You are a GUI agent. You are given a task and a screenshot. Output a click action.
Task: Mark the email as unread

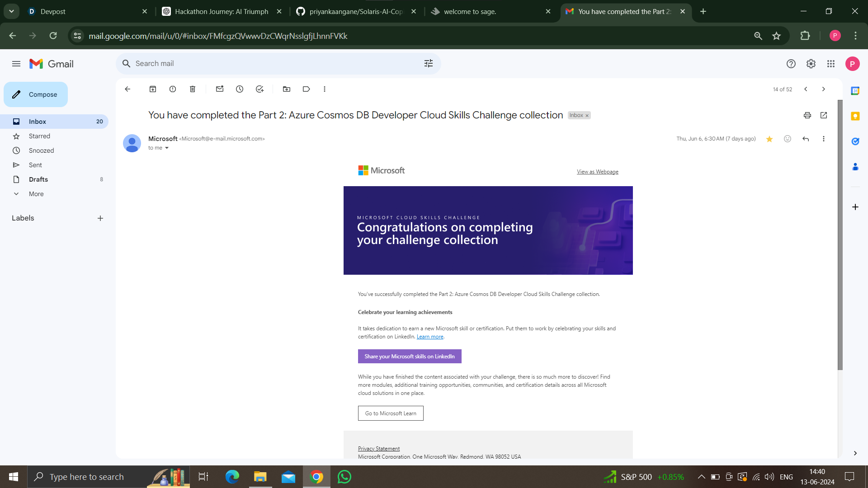220,89
